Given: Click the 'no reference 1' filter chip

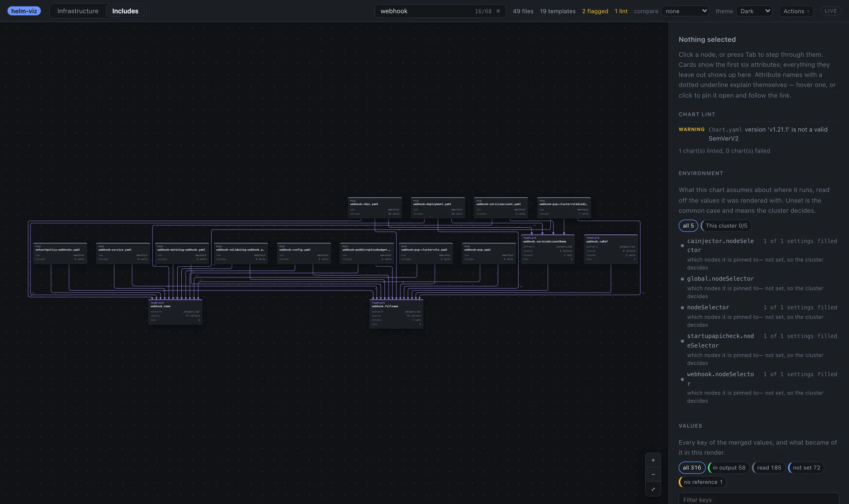Looking at the screenshot, I should click(702, 482).
